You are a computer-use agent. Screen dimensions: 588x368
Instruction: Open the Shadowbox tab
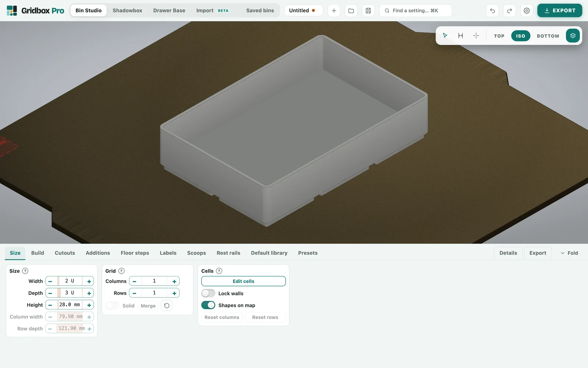coord(127,10)
